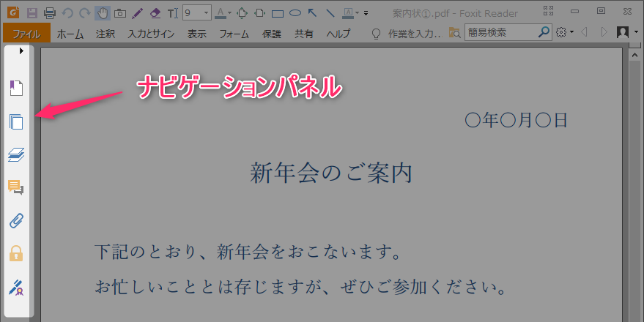Select the Hand tool
644x322 pixels.
pos(102,12)
